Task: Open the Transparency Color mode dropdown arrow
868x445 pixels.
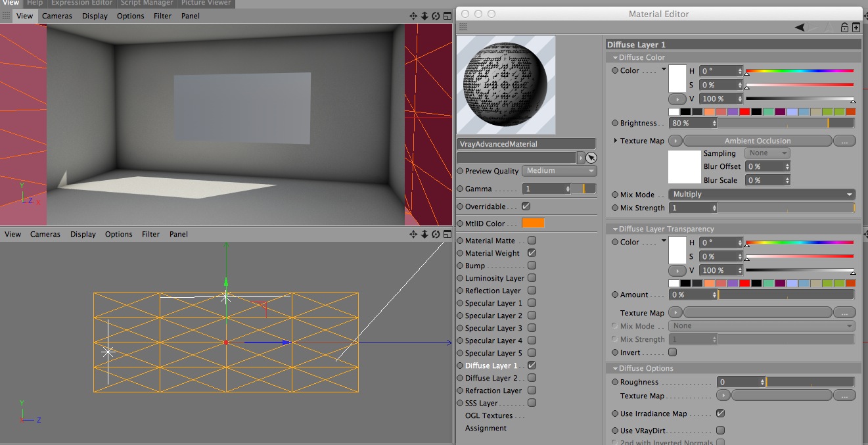Action: point(664,241)
